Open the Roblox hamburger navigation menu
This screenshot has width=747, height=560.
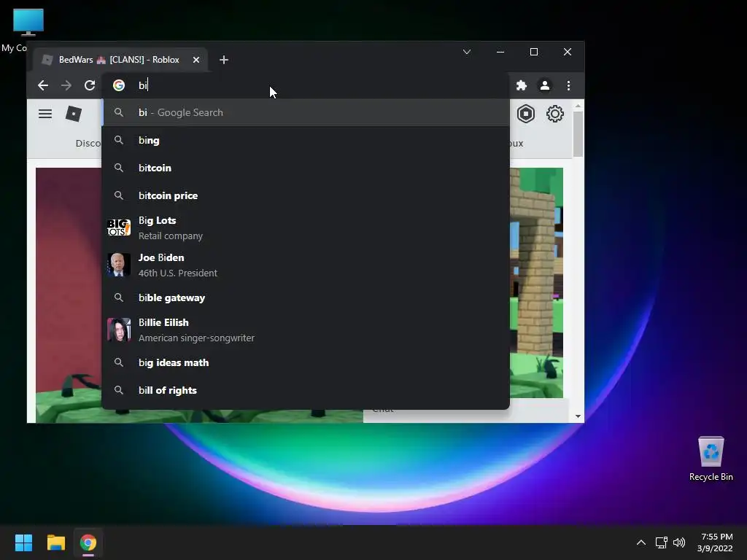45,114
